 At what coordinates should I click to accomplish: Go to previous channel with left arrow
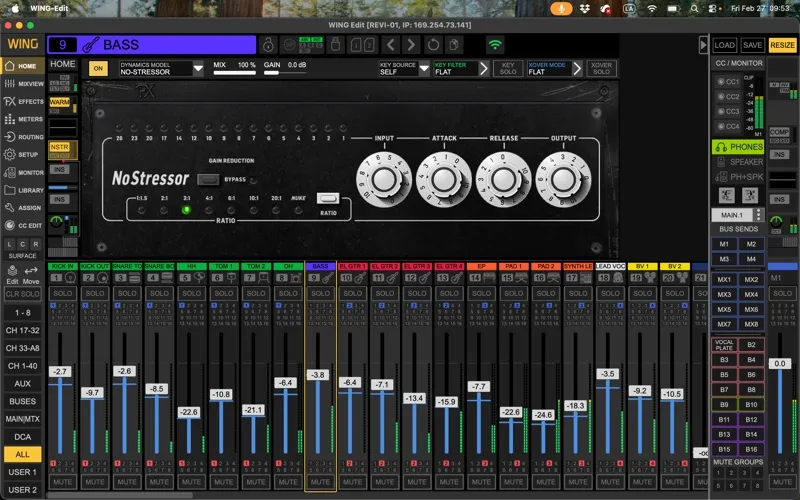[390, 45]
